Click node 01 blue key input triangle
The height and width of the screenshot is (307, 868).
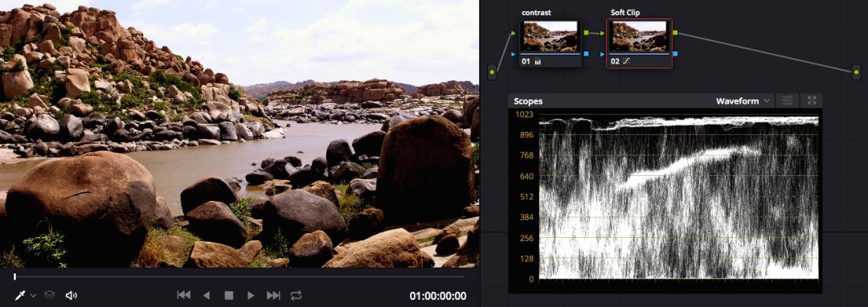513,54
